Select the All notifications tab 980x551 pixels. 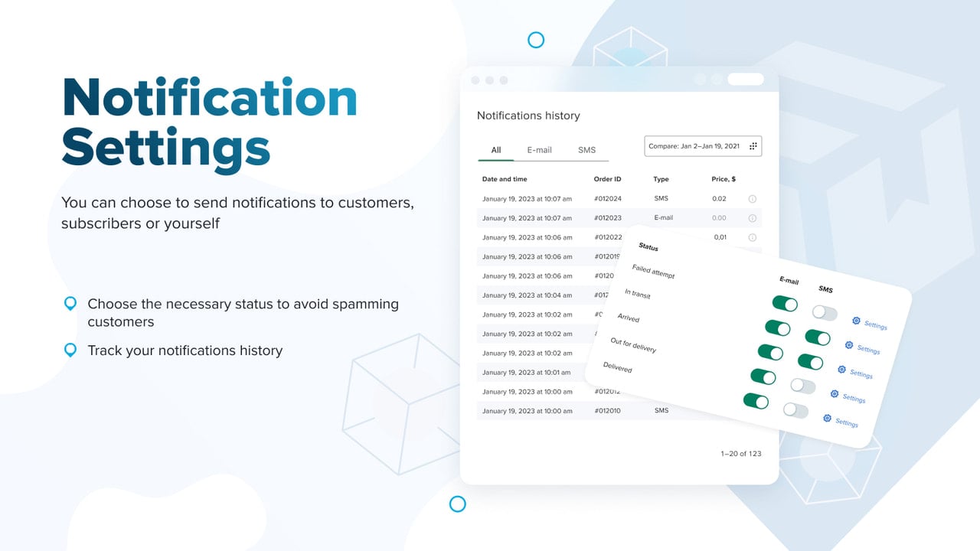tap(496, 150)
